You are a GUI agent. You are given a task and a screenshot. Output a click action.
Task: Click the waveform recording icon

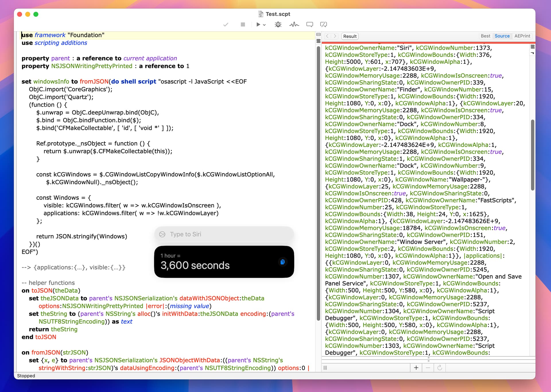[294, 25]
